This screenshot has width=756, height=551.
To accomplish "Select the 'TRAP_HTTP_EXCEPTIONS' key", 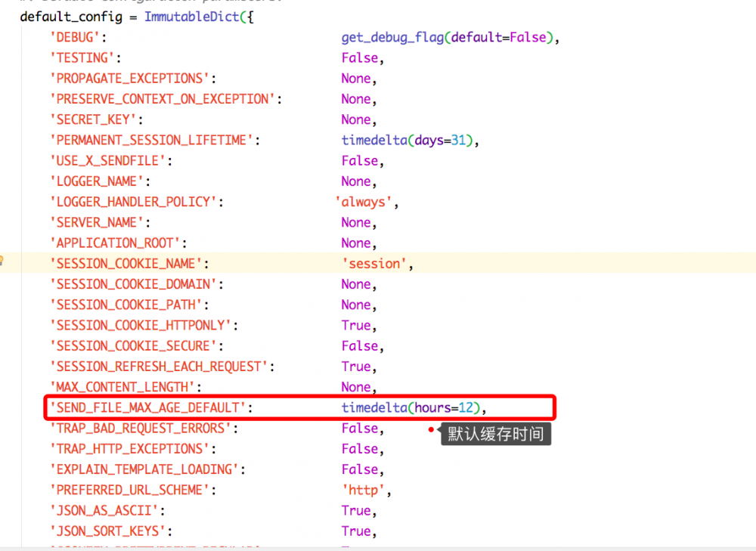I will click(130, 449).
